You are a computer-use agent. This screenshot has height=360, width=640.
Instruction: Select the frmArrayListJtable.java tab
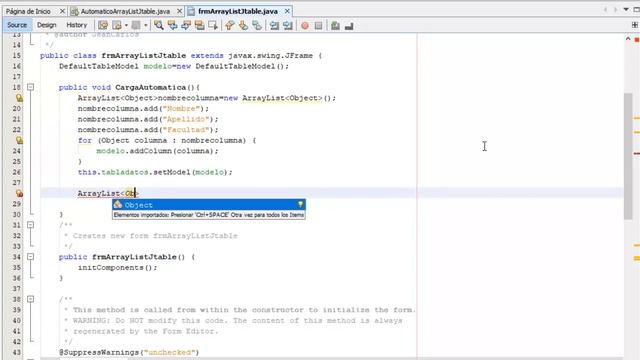point(238,11)
